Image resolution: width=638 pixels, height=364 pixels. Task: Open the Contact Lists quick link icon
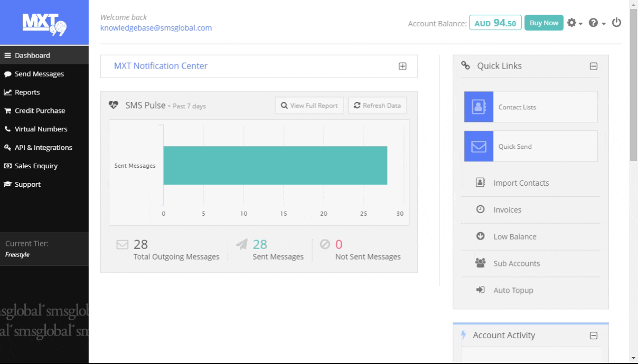point(478,107)
